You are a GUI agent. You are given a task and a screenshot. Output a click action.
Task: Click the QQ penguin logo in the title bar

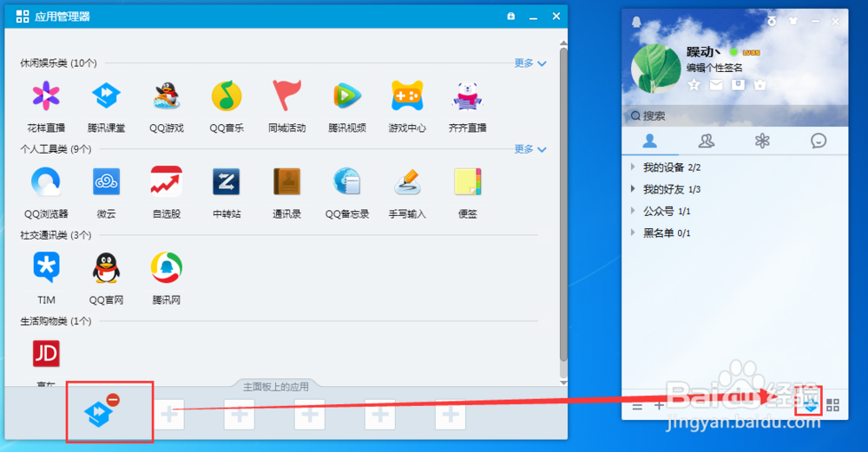click(636, 22)
